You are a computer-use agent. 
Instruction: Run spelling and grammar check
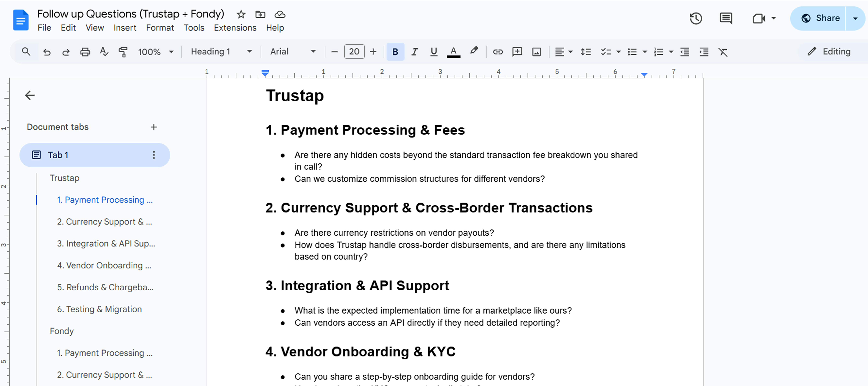click(x=104, y=52)
